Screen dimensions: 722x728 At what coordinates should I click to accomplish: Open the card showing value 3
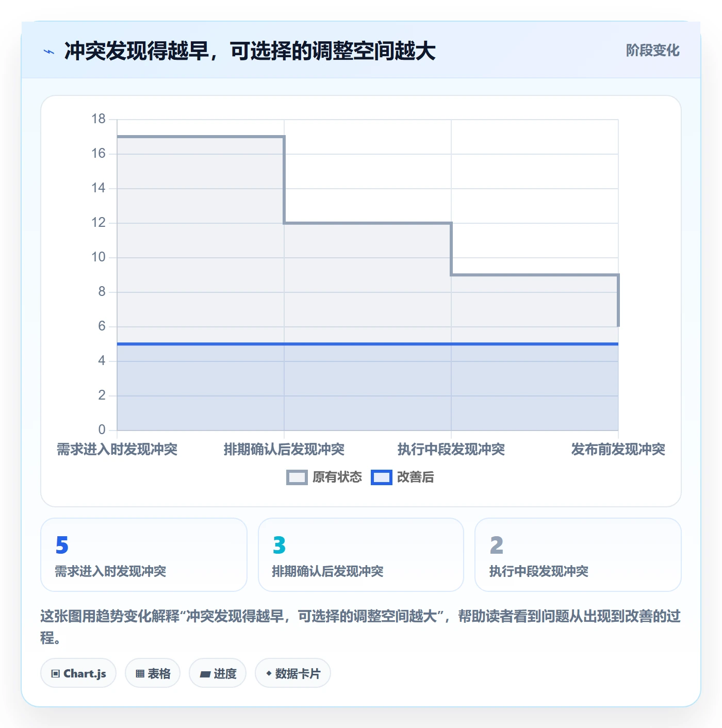pos(361,555)
